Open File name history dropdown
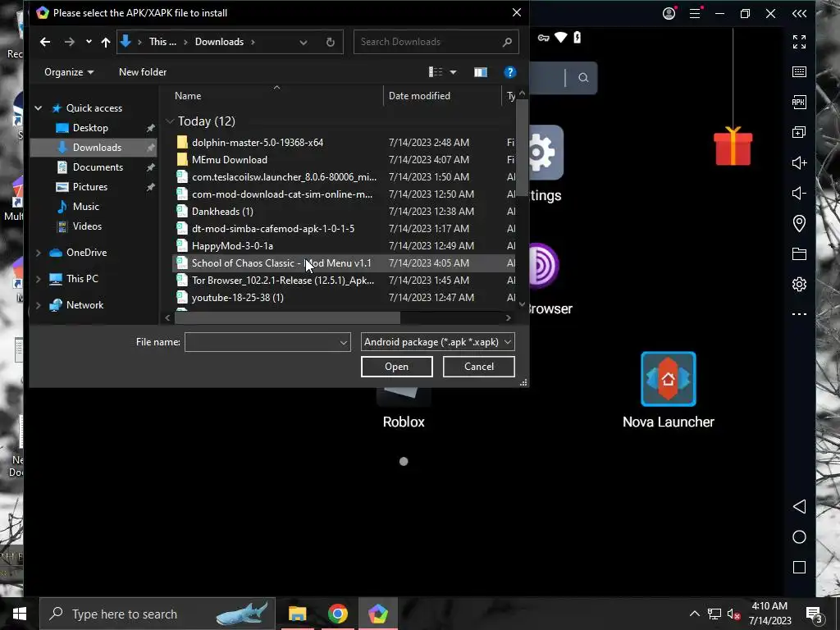The image size is (840, 630). [x=344, y=342]
